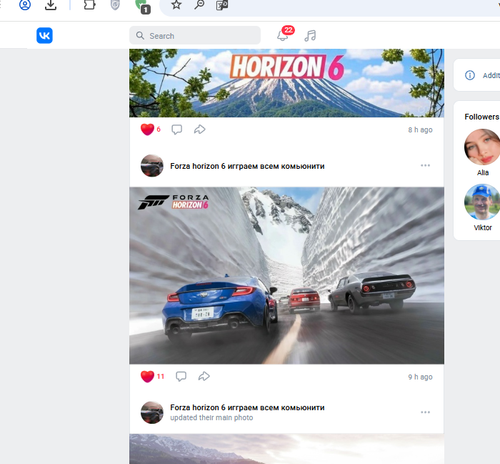Click the green extension icon with badge 1
Image resolution: width=500 pixels, height=464 pixels.
[x=143, y=6]
